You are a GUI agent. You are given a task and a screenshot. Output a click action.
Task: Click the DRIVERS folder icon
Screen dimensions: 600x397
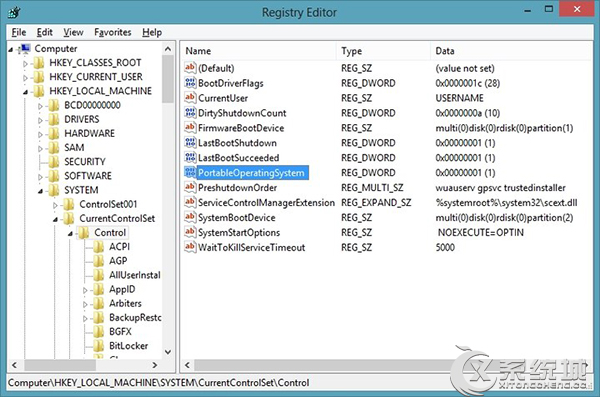tap(54, 119)
